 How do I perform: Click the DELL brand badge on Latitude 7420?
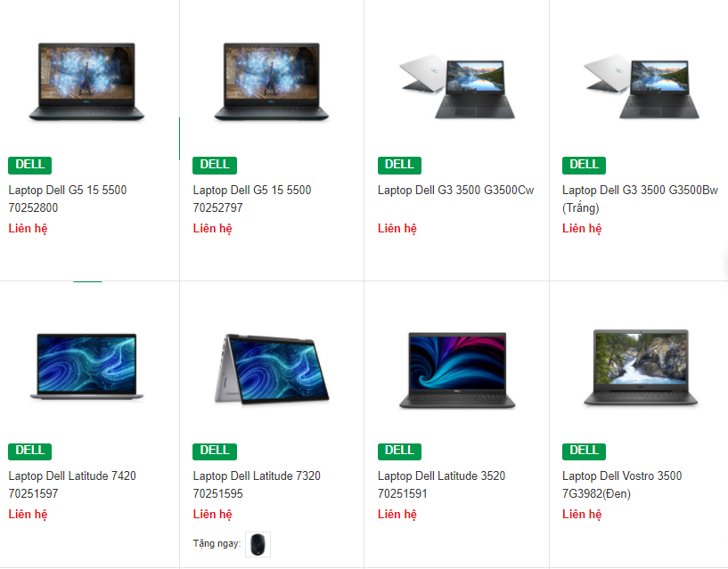pyautogui.click(x=29, y=451)
